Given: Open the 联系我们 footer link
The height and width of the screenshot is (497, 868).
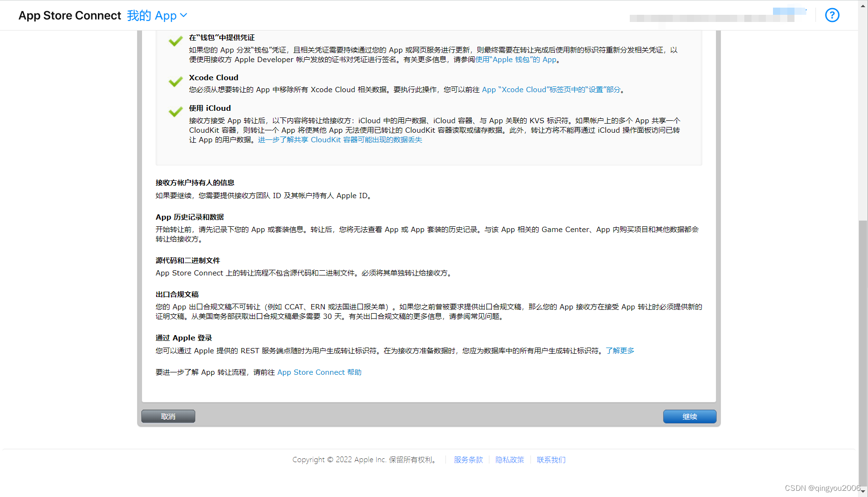Looking at the screenshot, I should point(551,460).
